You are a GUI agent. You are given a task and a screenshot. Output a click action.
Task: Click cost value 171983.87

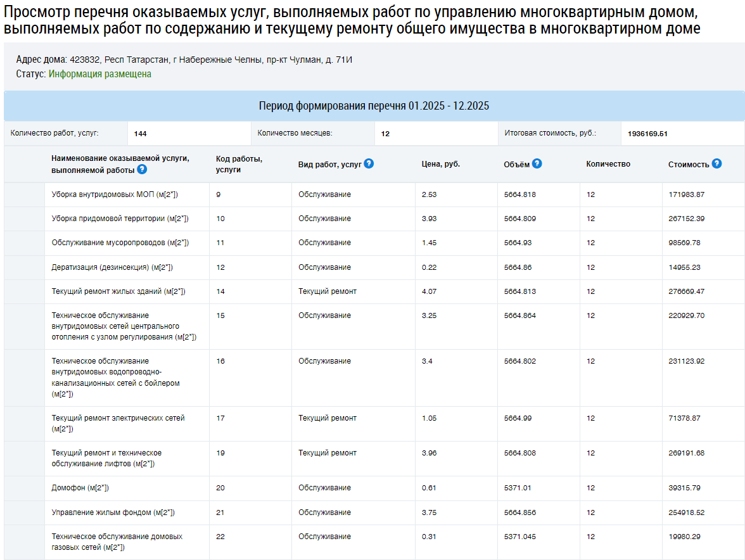pos(686,194)
